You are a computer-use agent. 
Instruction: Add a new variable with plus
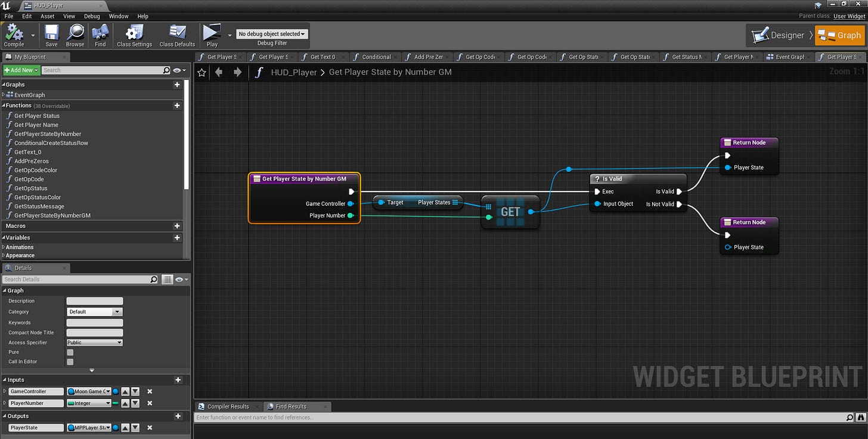177,237
